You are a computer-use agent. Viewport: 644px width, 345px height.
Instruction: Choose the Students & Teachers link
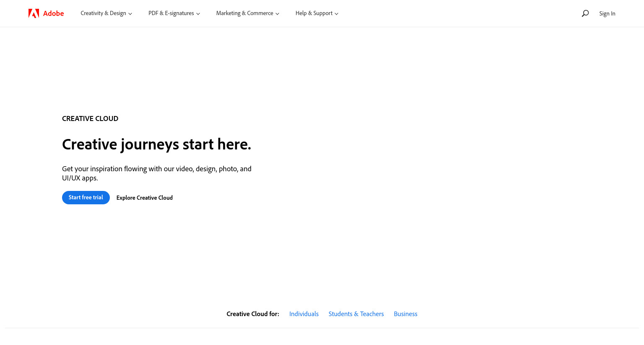point(356,314)
